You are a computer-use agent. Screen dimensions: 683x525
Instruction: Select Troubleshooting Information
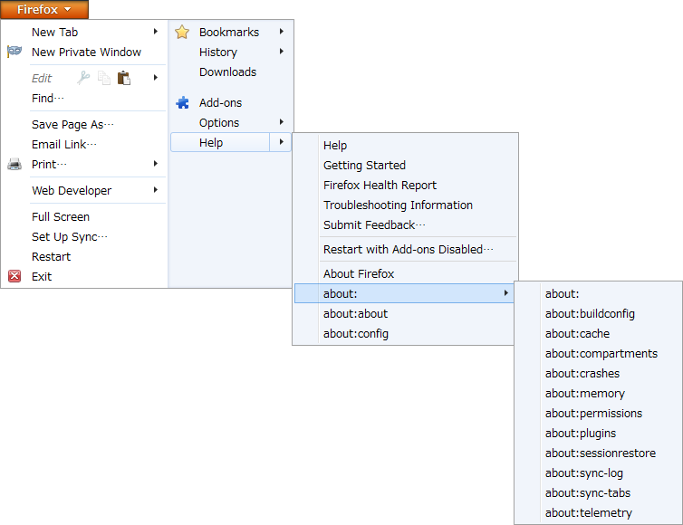(x=398, y=205)
